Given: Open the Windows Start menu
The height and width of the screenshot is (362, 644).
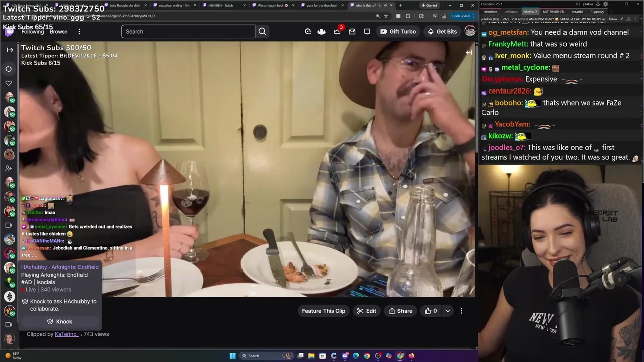Looking at the screenshot, I should coord(232,356).
